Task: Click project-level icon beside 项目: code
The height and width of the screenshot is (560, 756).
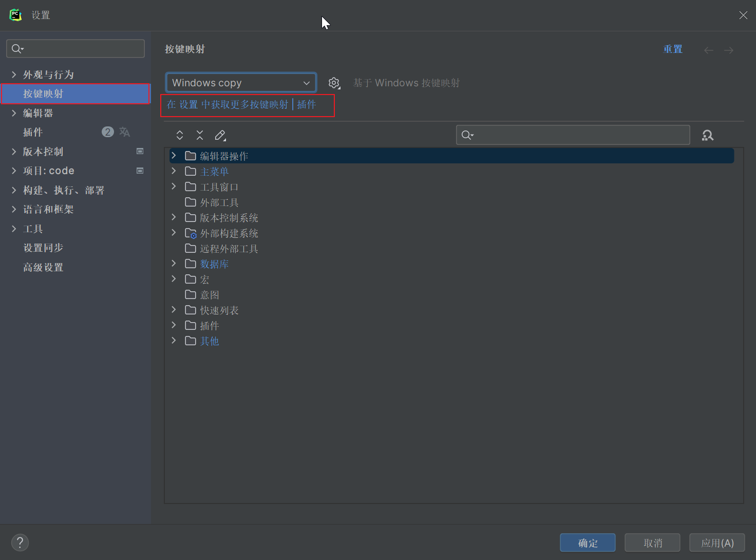Action: (x=140, y=171)
